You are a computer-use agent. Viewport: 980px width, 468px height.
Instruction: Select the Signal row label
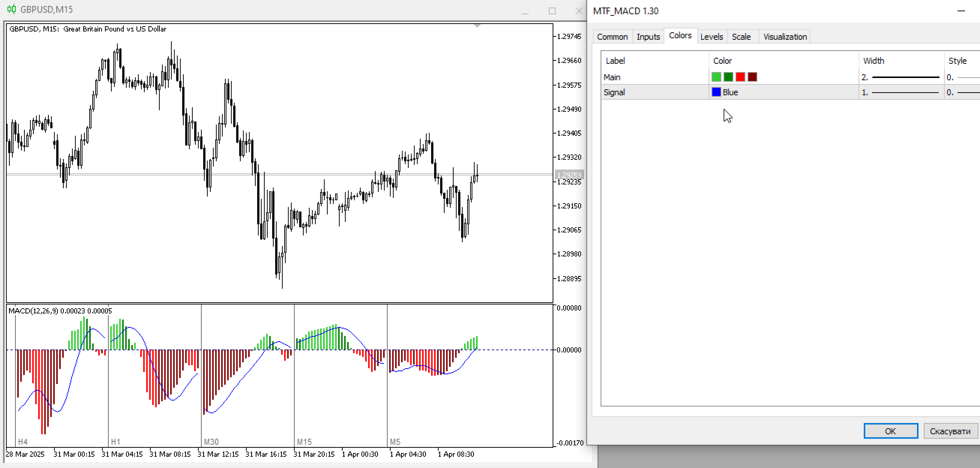pyautogui.click(x=614, y=92)
